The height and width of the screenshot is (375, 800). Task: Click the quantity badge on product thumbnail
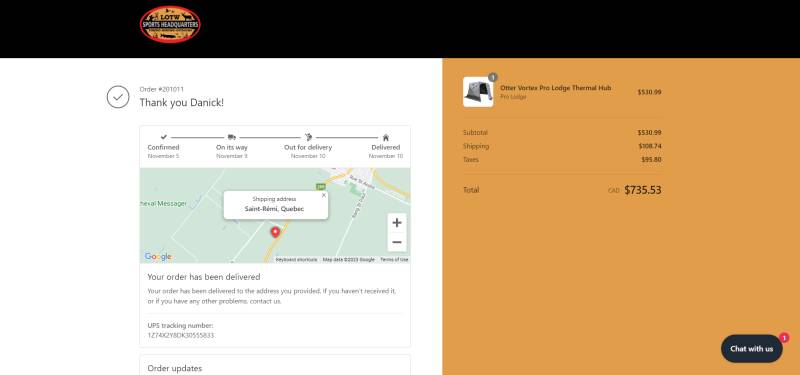click(492, 77)
